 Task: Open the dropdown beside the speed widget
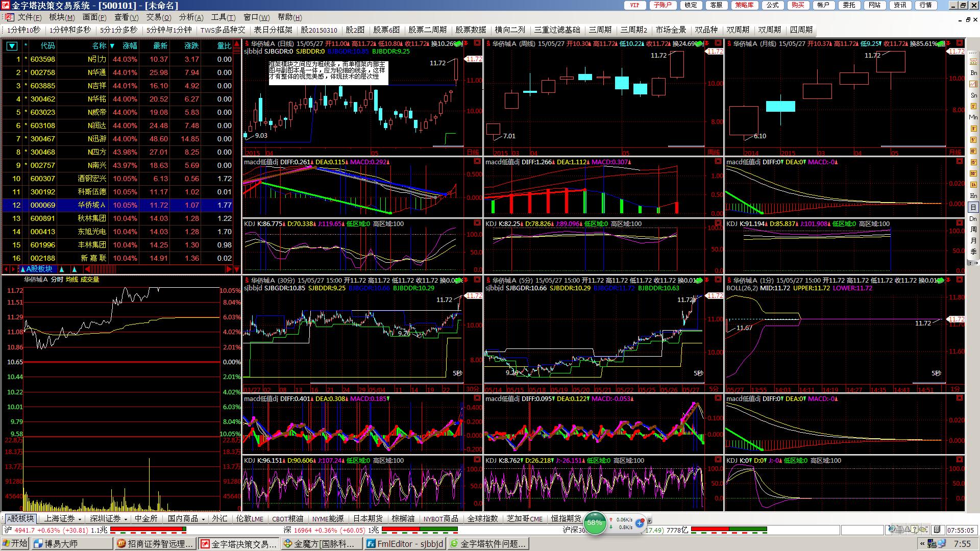tap(649, 520)
